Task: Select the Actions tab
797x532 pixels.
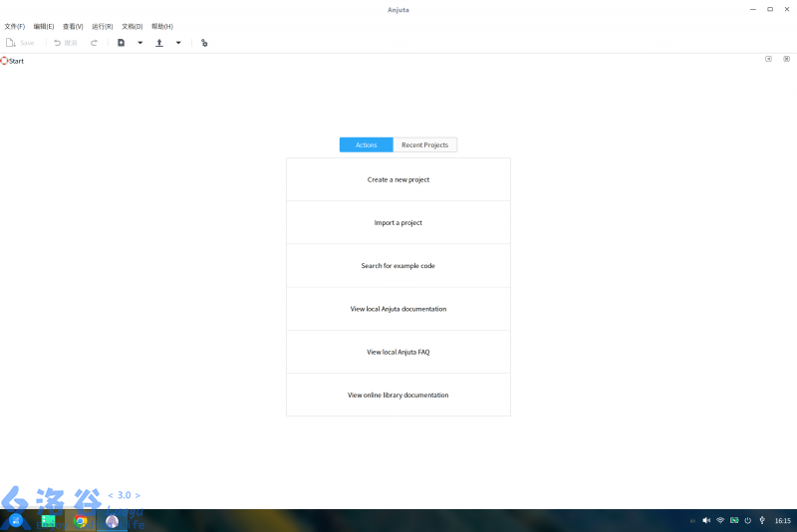Action: pyautogui.click(x=367, y=145)
